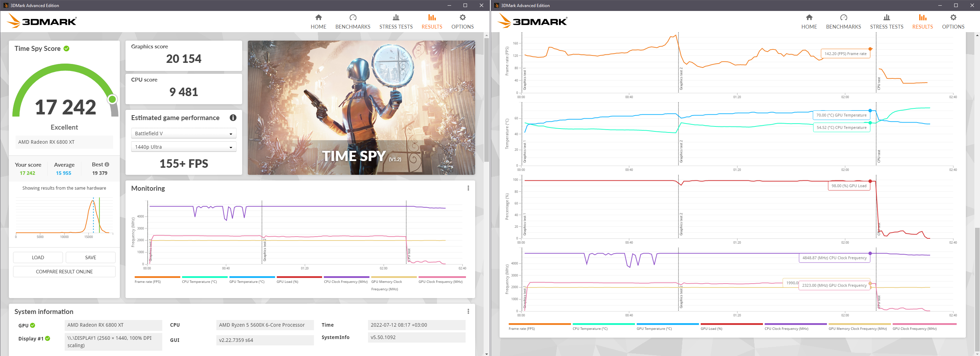Click the 155+ FPS estimate

[184, 164]
